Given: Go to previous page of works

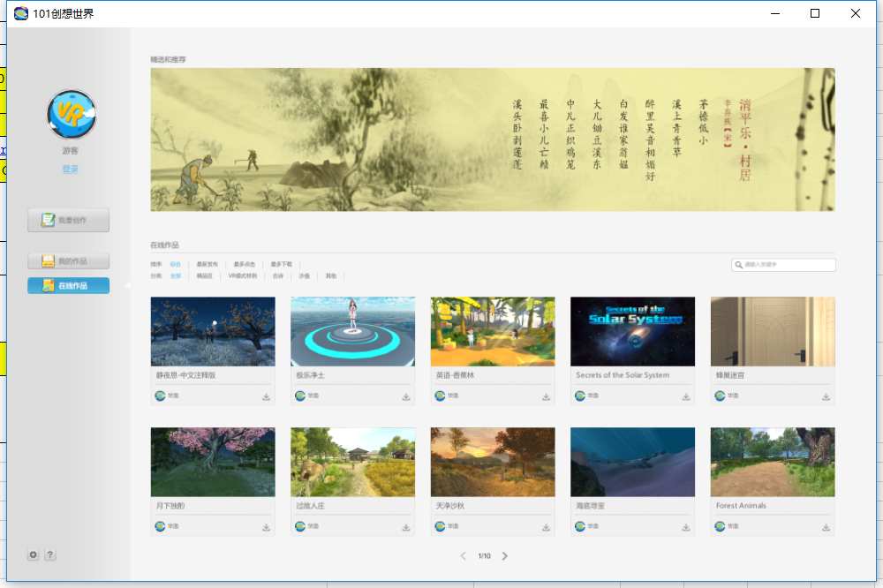Looking at the screenshot, I should (x=463, y=556).
